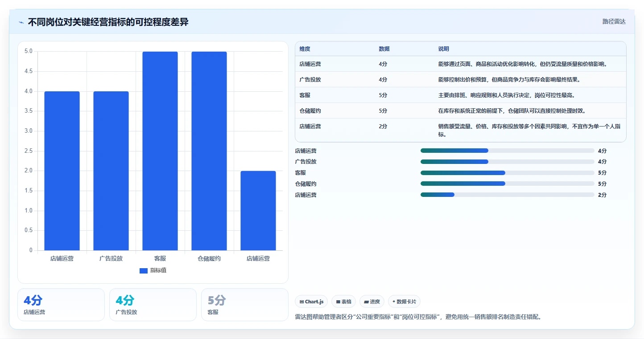Click the 广告投放 x-axis label under the chart
The width and height of the screenshot is (644, 339).
click(111, 258)
